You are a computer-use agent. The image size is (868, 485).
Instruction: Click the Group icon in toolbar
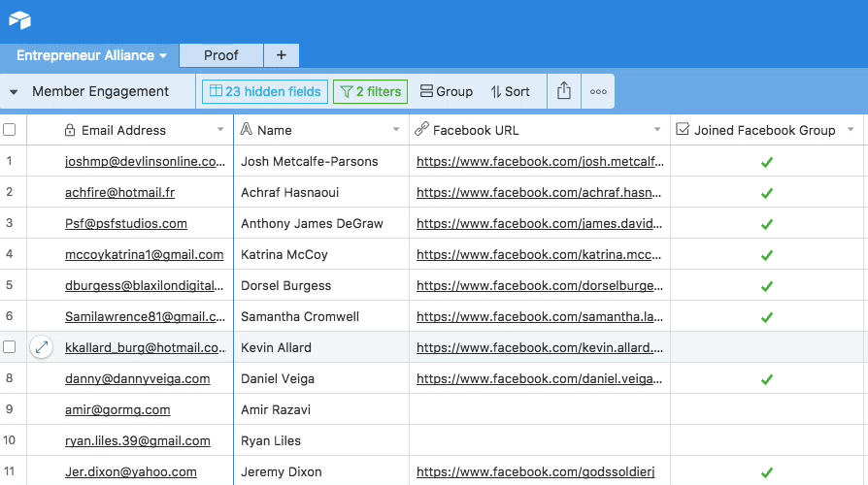(427, 91)
